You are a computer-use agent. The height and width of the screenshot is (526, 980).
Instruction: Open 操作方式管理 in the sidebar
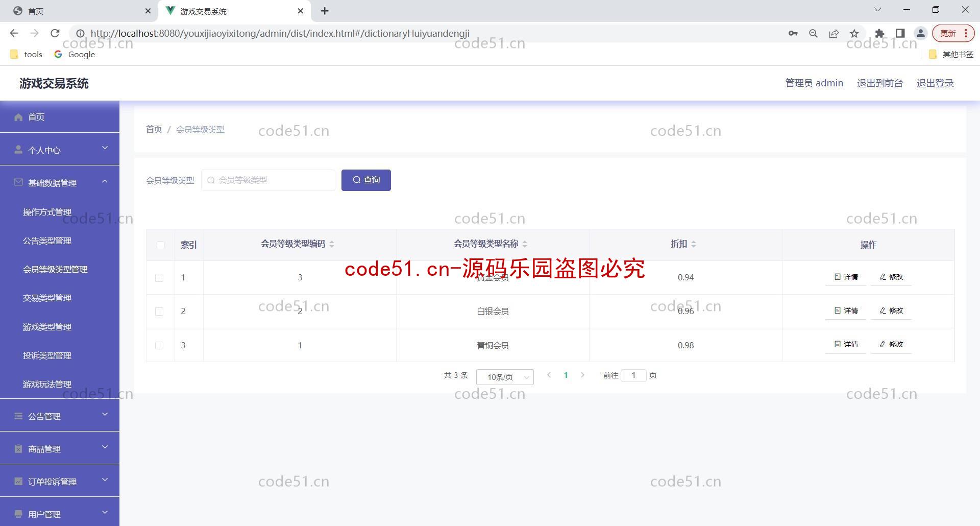click(x=47, y=212)
